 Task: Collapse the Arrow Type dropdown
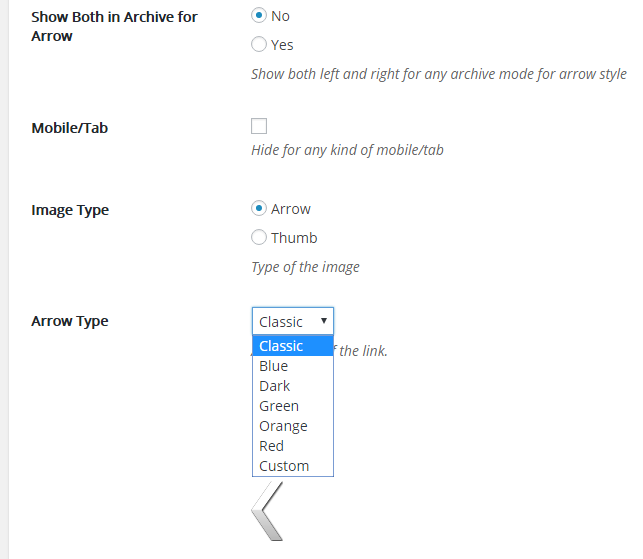292,321
